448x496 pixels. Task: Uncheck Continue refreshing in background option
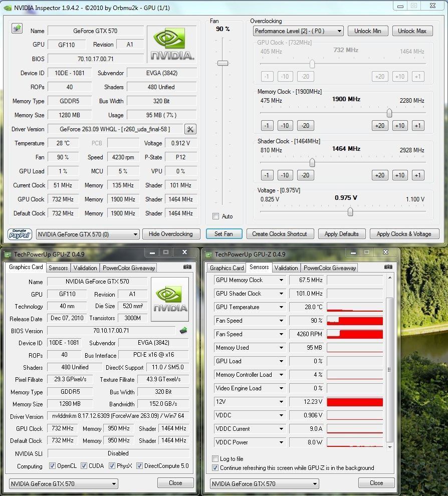click(x=215, y=468)
